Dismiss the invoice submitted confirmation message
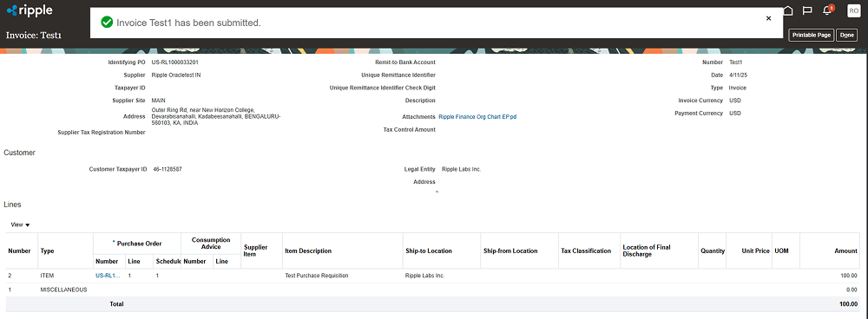Screen dimensions: 868x319 coord(768,18)
